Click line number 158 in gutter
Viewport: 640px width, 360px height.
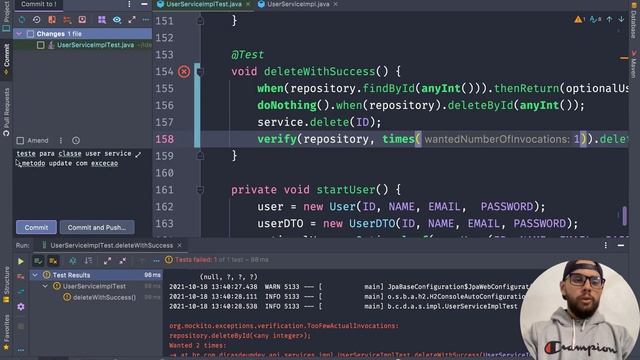tap(164, 139)
